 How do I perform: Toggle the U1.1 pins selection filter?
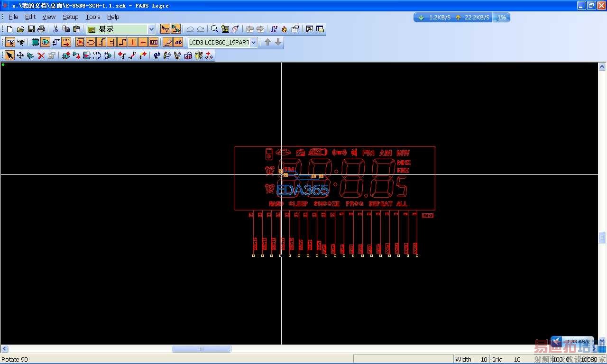[66, 42]
